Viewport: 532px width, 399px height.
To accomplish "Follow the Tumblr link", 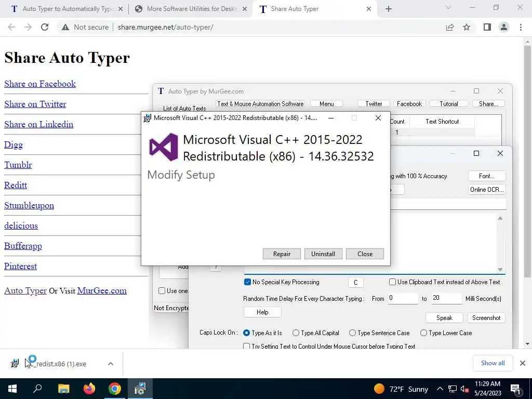I will [x=18, y=165].
